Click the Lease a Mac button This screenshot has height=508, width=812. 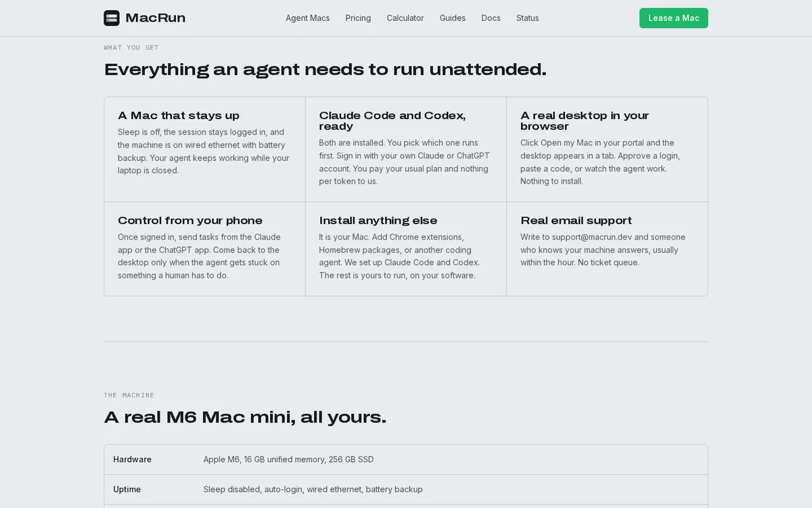[x=674, y=18]
